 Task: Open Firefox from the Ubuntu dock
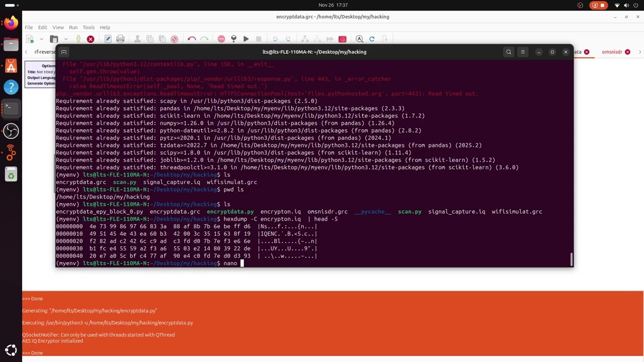click(x=11, y=23)
